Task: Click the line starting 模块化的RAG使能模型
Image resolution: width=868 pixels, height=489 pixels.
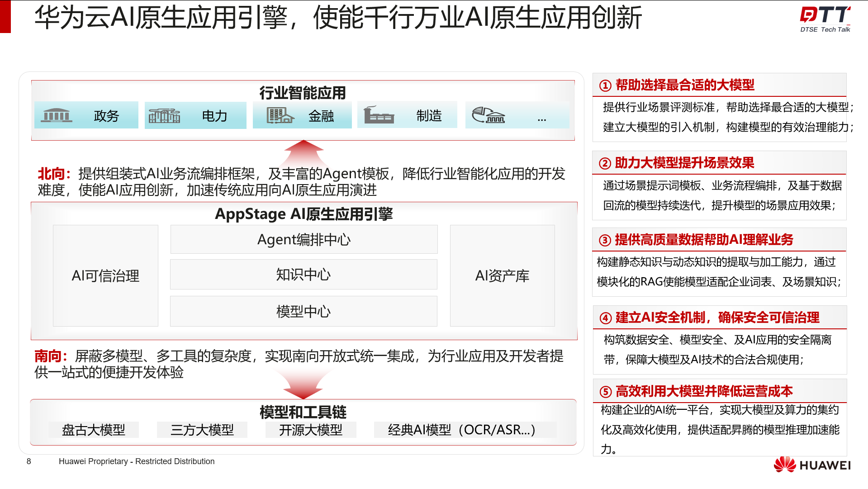Action: pyautogui.click(x=719, y=282)
